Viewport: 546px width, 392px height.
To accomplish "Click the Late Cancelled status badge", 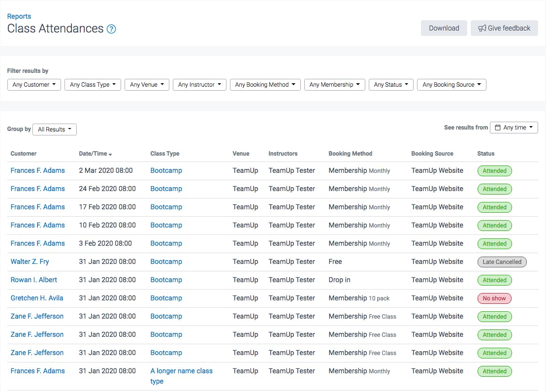I will (502, 261).
